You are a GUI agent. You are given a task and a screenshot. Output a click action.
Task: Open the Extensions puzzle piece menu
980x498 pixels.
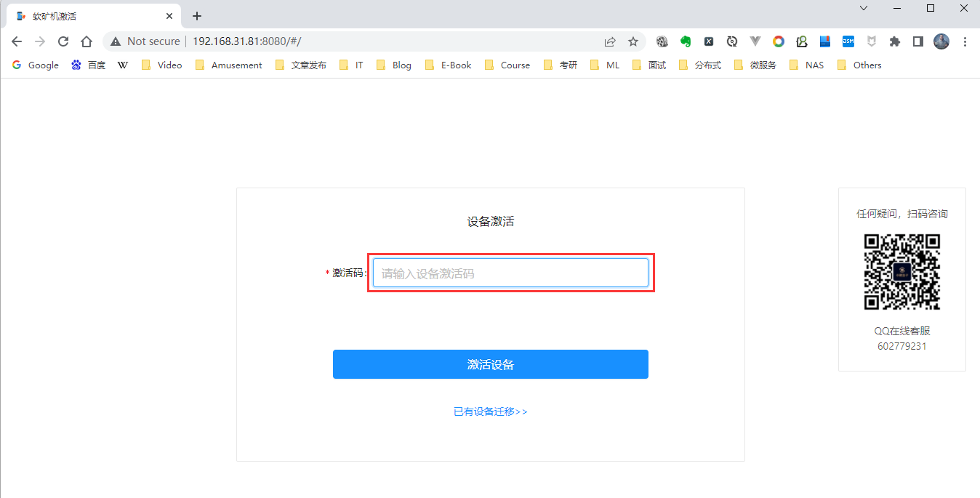895,41
